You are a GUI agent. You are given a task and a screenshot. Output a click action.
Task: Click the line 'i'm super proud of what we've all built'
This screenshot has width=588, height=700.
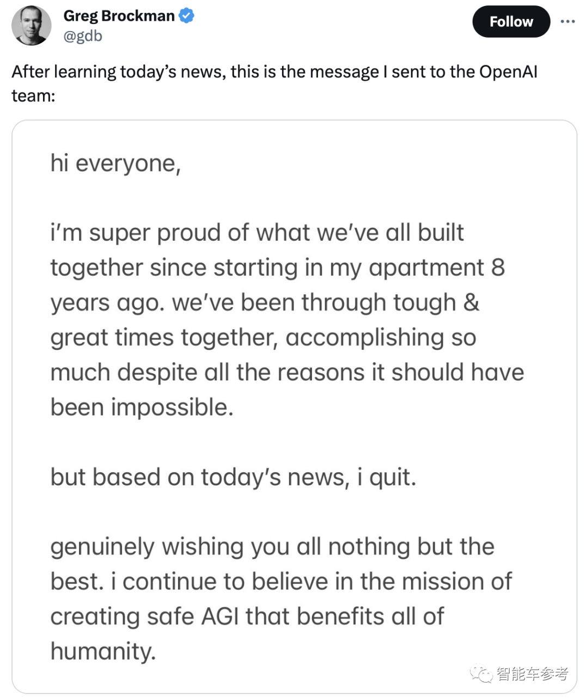pos(257,233)
